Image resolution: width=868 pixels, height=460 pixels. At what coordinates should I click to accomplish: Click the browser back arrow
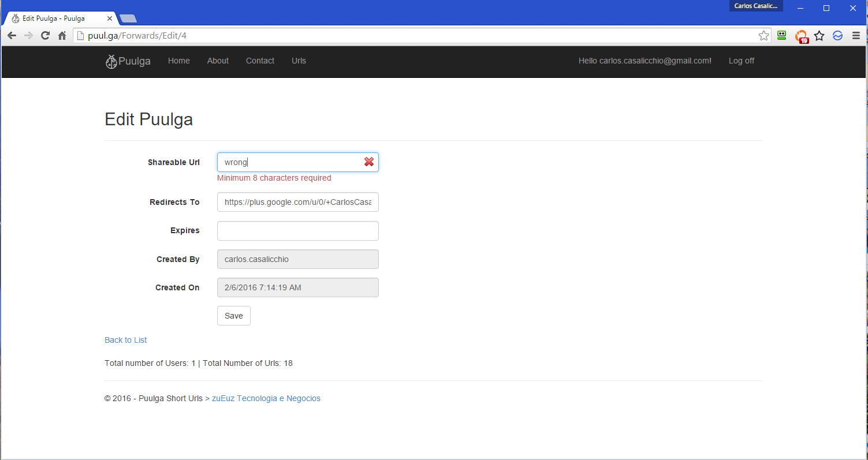point(12,36)
